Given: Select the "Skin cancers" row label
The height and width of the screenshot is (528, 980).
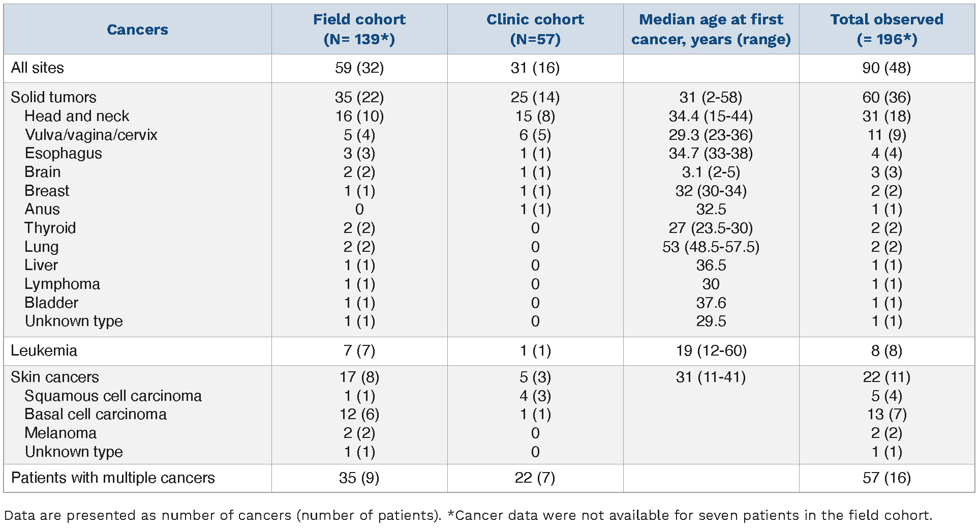Looking at the screenshot, I should click(x=55, y=377).
